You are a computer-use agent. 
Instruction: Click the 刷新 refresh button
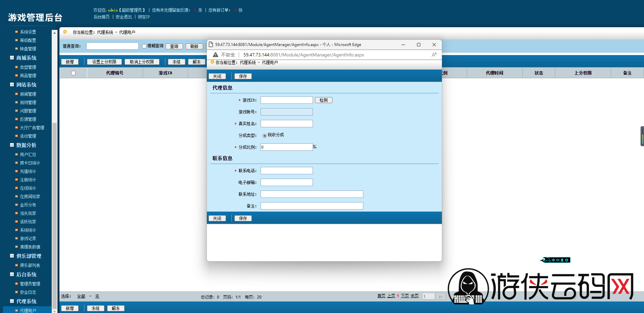194,46
